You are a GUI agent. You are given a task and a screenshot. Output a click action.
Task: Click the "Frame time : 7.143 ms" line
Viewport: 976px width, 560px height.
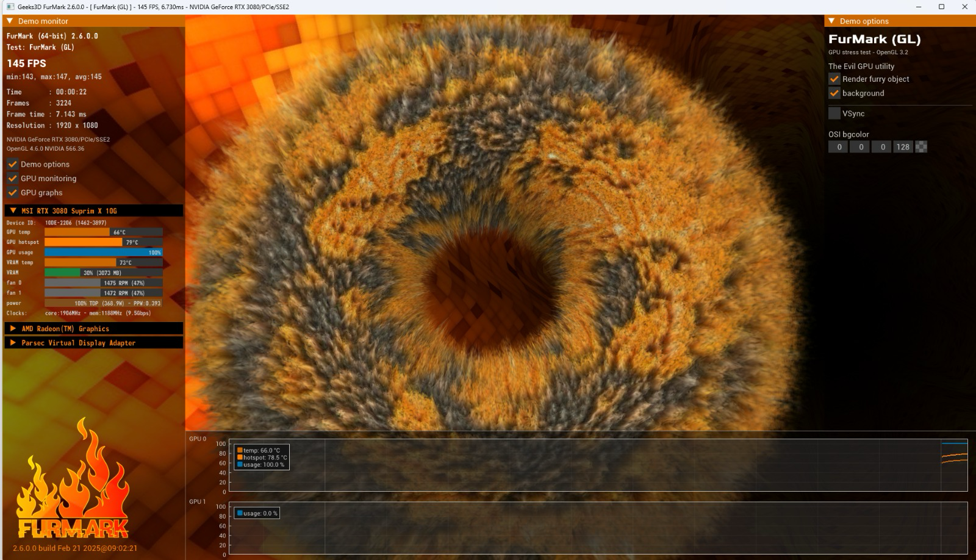coord(46,114)
